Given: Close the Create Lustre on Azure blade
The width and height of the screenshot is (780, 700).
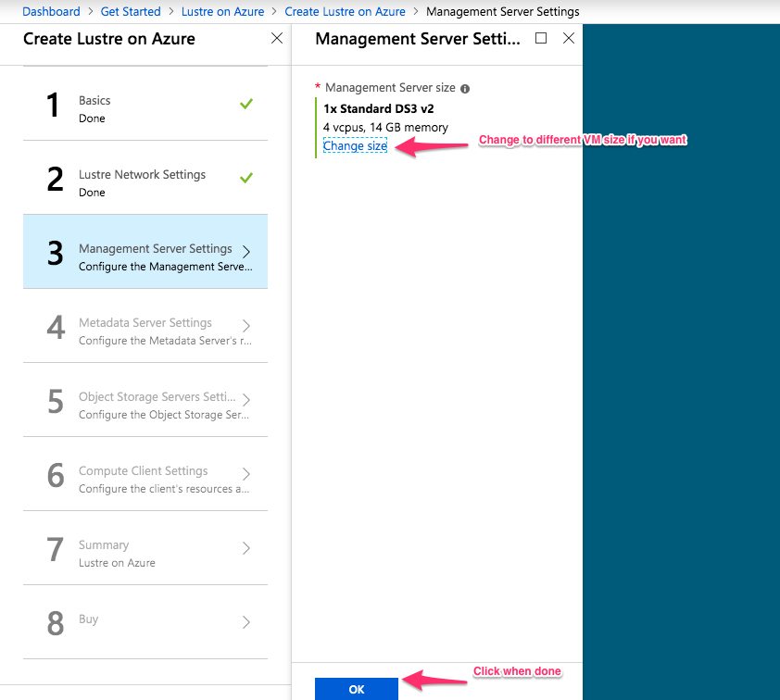Looking at the screenshot, I should click(x=277, y=38).
